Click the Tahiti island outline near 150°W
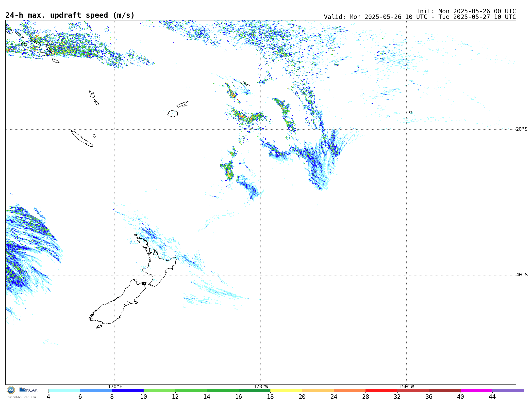 [x=411, y=113]
